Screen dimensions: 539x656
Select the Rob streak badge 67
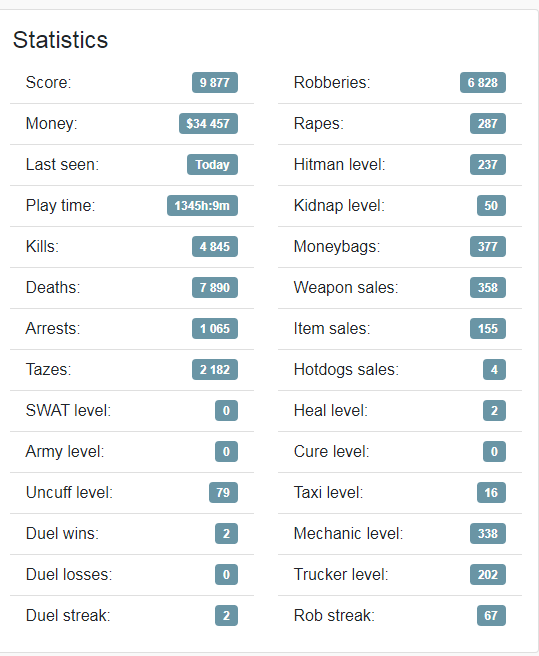(x=491, y=615)
